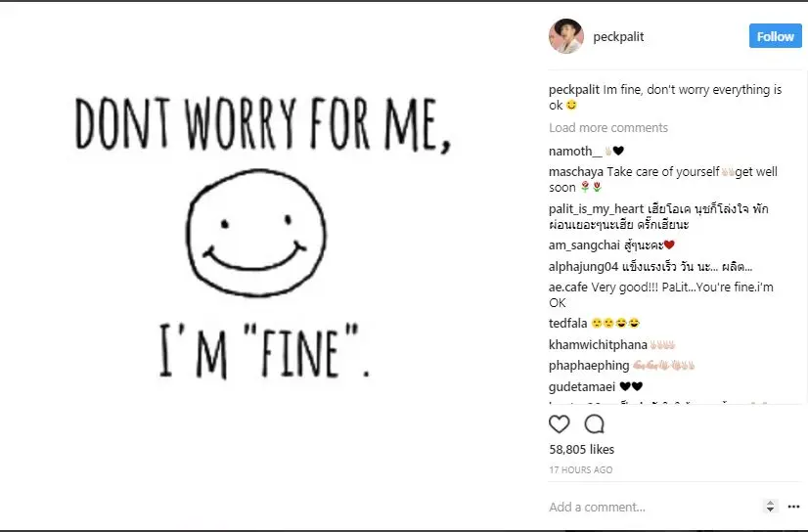
Task: Click the stepper arrows in comment box
Action: click(770, 507)
